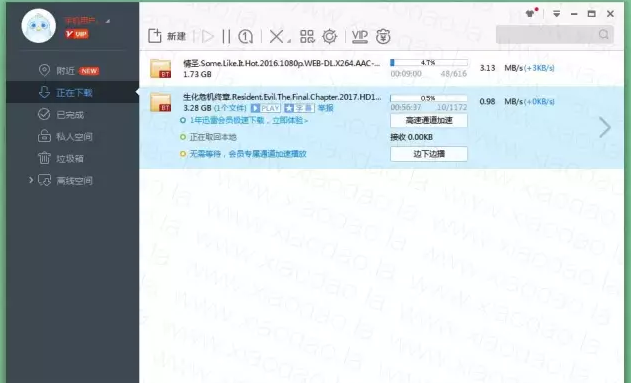Screen dimensions: 631x383
Task: Click the 1.73 GB size text
Action: (x=197, y=74)
